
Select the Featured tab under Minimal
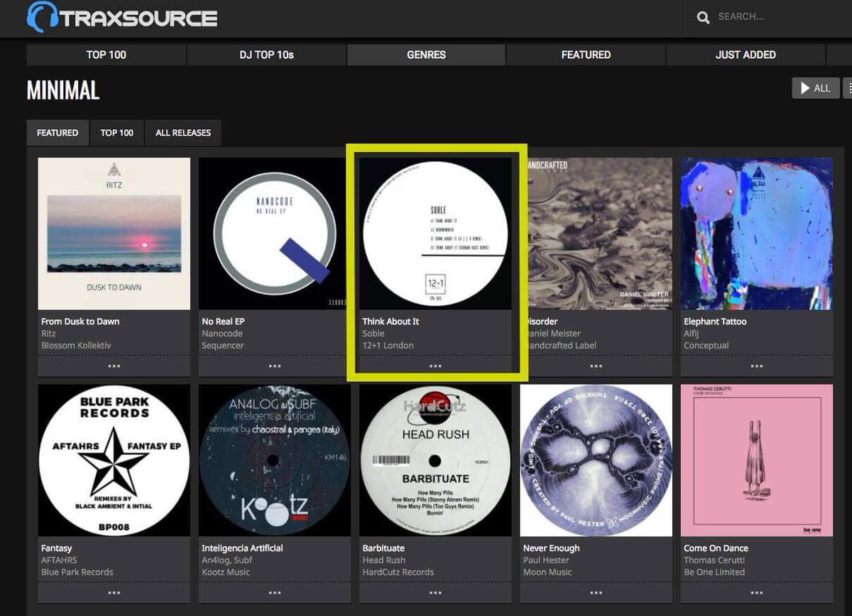pyautogui.click(x=58, y=133)
